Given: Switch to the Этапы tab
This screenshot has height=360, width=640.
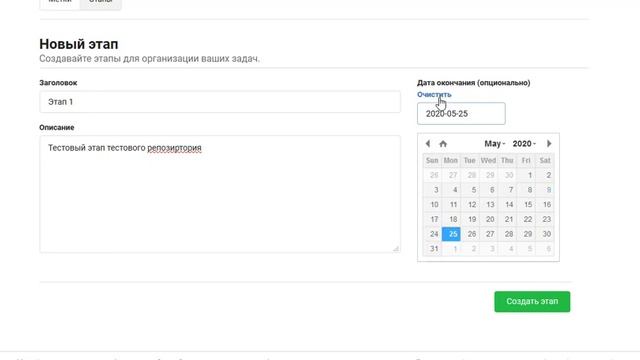Looking at the screenshot, I should click(x=100, y=2).
